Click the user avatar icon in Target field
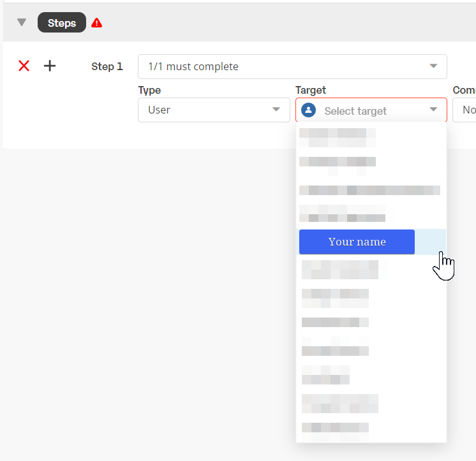476x461 pixels. (x=308, y=110)
